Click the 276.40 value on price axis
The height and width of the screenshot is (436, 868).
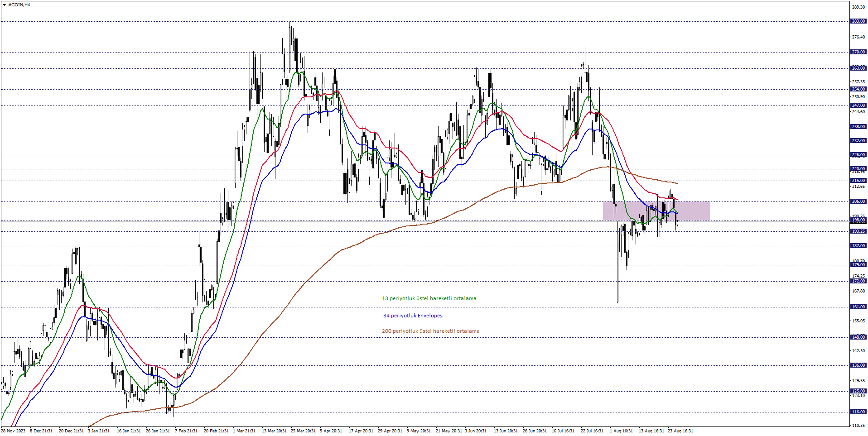tap(858, 37)
